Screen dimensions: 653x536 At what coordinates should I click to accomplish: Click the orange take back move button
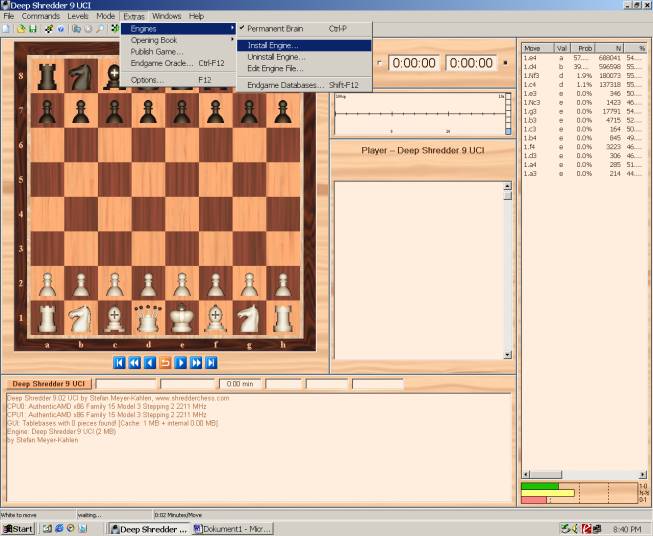165,363
